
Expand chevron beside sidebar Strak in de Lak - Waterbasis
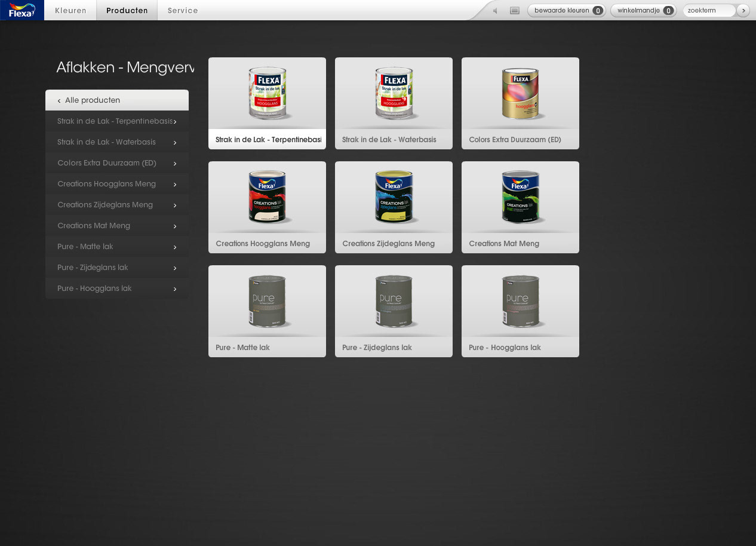(175, 143)
